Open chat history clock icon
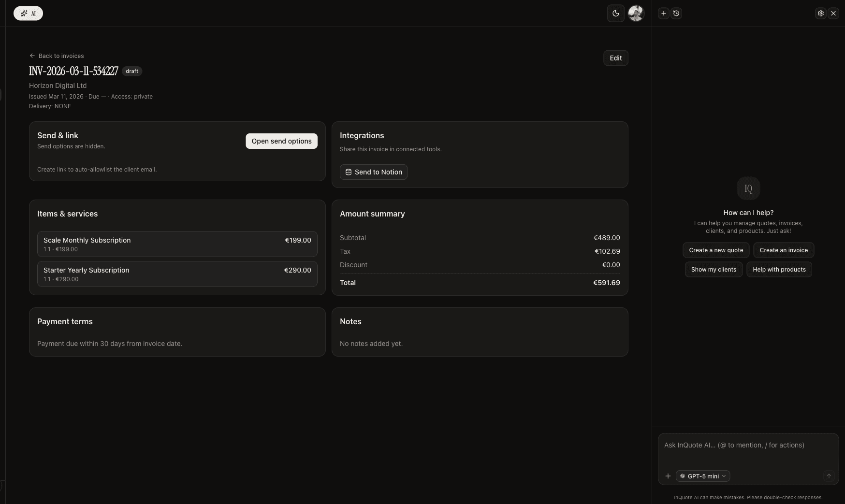The image size is (845, 504). click(676, 14)
